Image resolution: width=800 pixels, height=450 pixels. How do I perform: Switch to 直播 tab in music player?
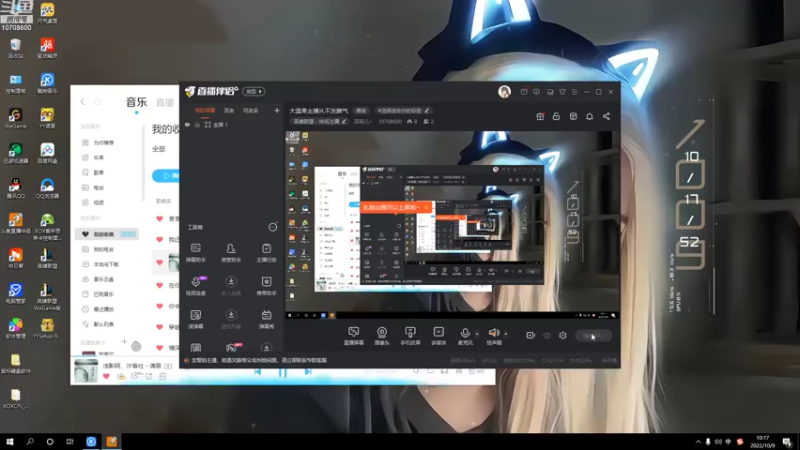click(x=165, y=103)
